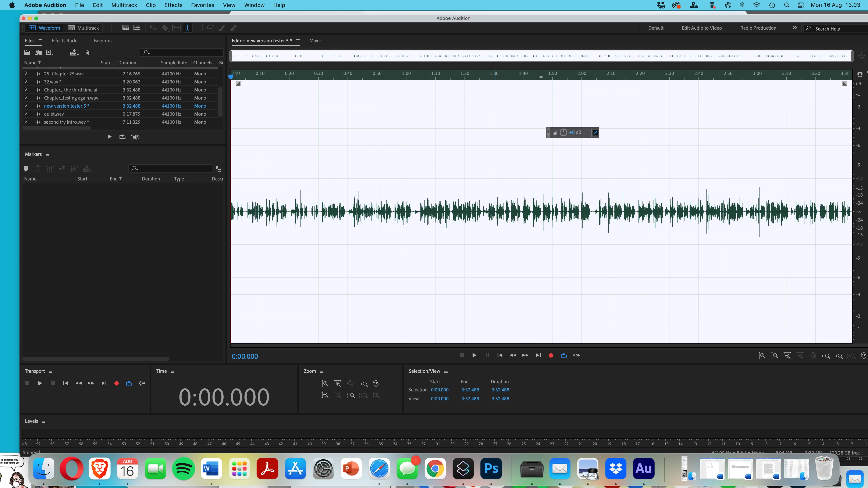Switch to Multitrack view
This screenshot has width=868, height=488.
pyautogui.click(x=83, y=28)
